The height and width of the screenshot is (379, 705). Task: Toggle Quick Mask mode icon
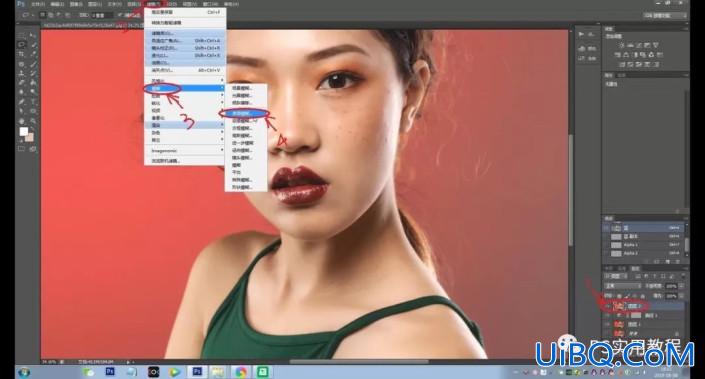pyautogui.click(x=21, y=148)
